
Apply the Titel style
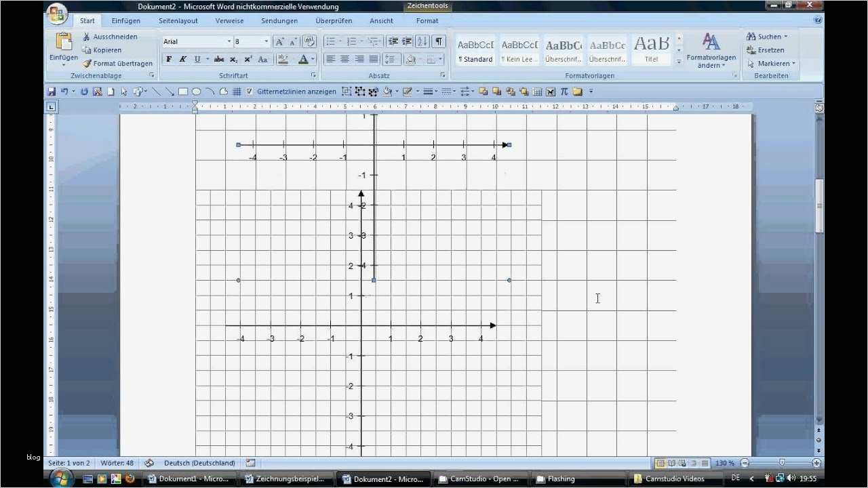pyautogui.click(x=651, y=50)
